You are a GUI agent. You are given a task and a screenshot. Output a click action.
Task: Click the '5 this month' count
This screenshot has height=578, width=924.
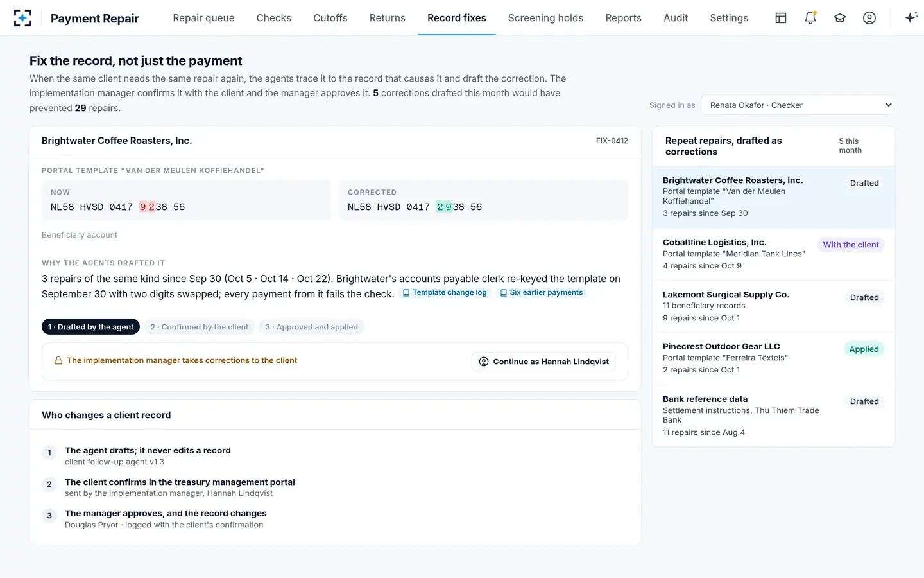(x=850, y=146)
